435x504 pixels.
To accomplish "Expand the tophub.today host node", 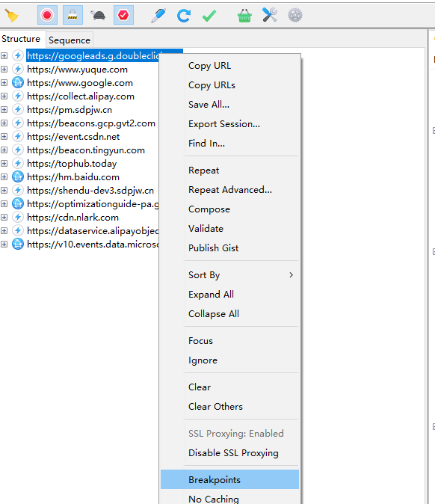I will 4,164.
